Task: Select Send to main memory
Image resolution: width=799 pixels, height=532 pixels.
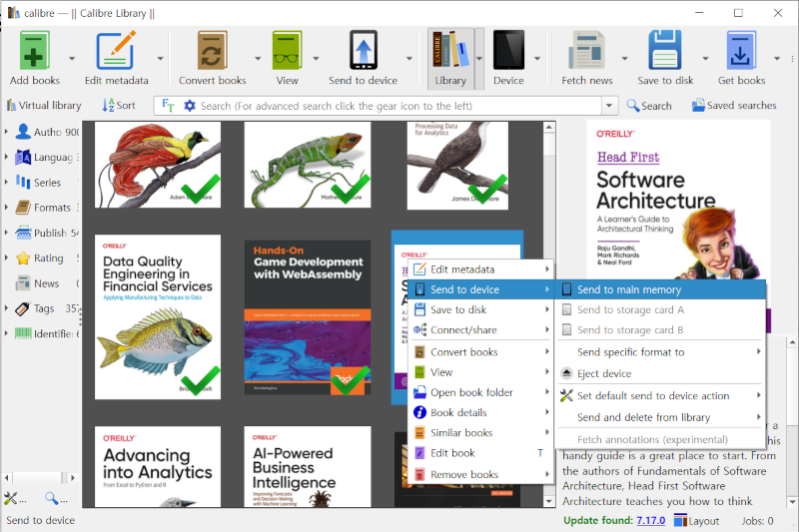Action: click(661, 289)
